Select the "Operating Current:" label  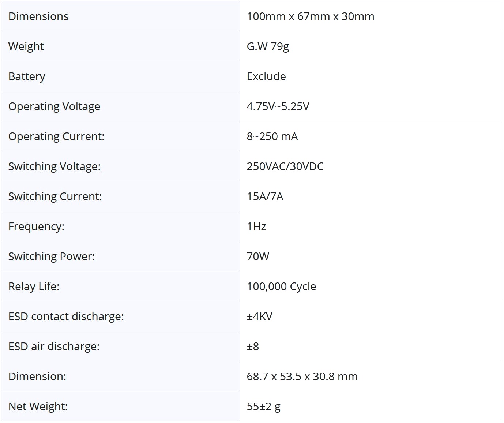click(56, 136)
